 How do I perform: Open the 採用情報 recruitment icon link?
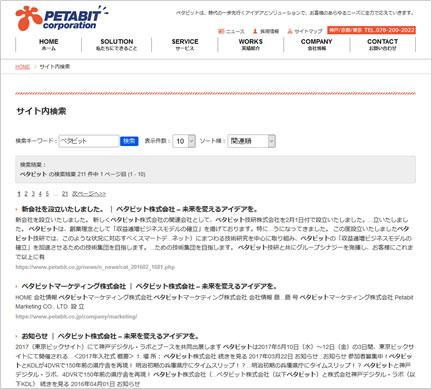click(266, 31)
